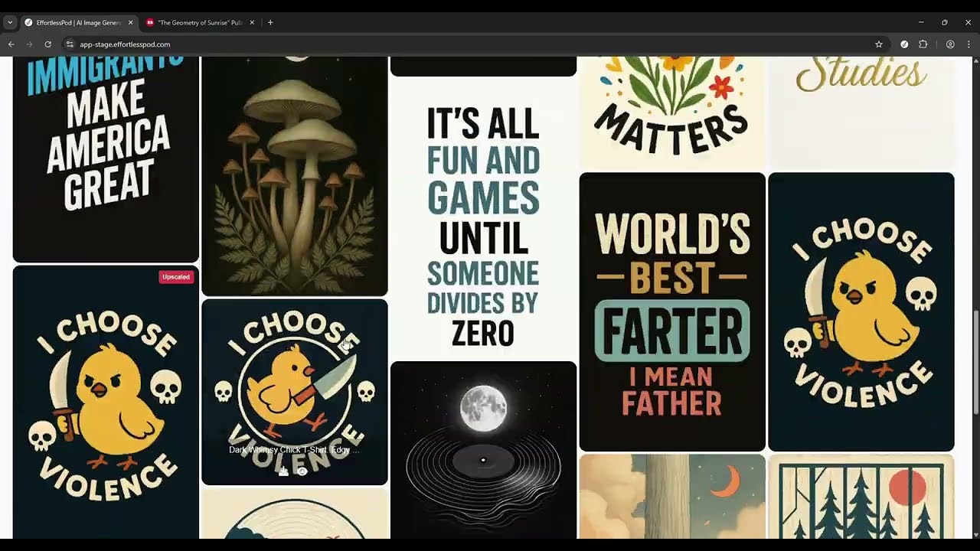Open the tab search chevron
Viewport: 980px width, 551px height.
point(10,22)
